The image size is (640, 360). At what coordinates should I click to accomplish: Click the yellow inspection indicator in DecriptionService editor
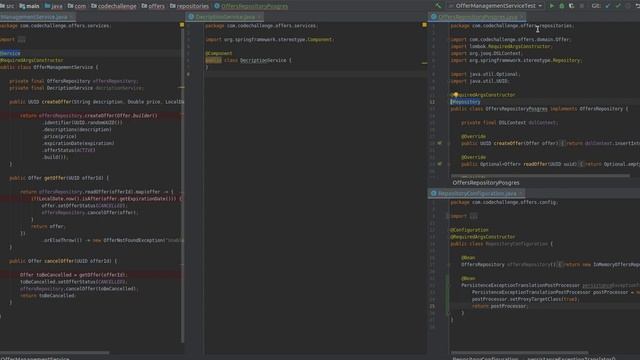click(x=424, y=25)
